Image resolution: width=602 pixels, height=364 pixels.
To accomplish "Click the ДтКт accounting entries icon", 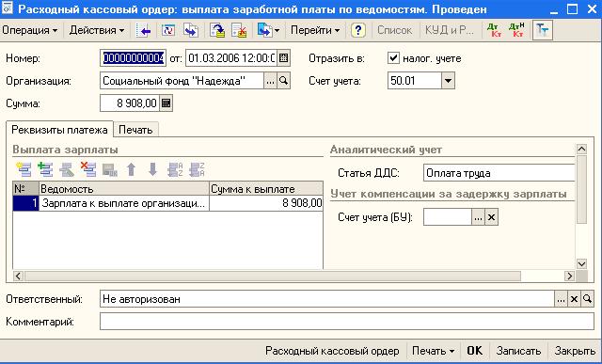I will (x=494, y=30).
